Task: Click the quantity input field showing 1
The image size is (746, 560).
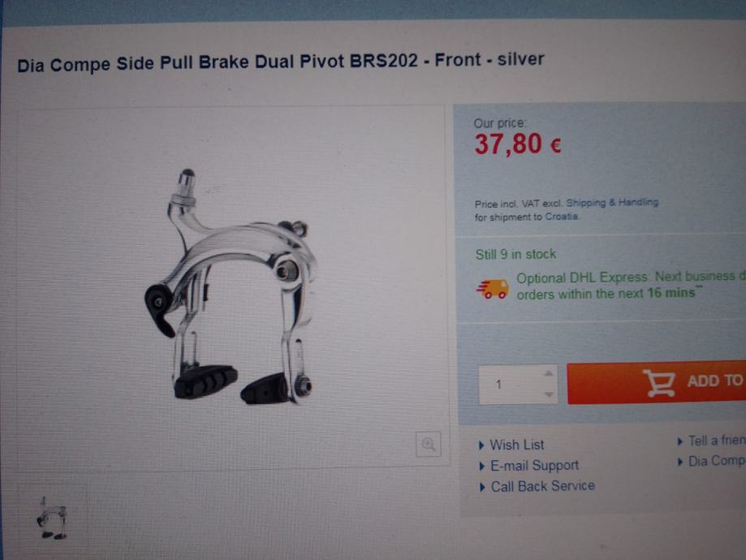Action: click(518, 385)
